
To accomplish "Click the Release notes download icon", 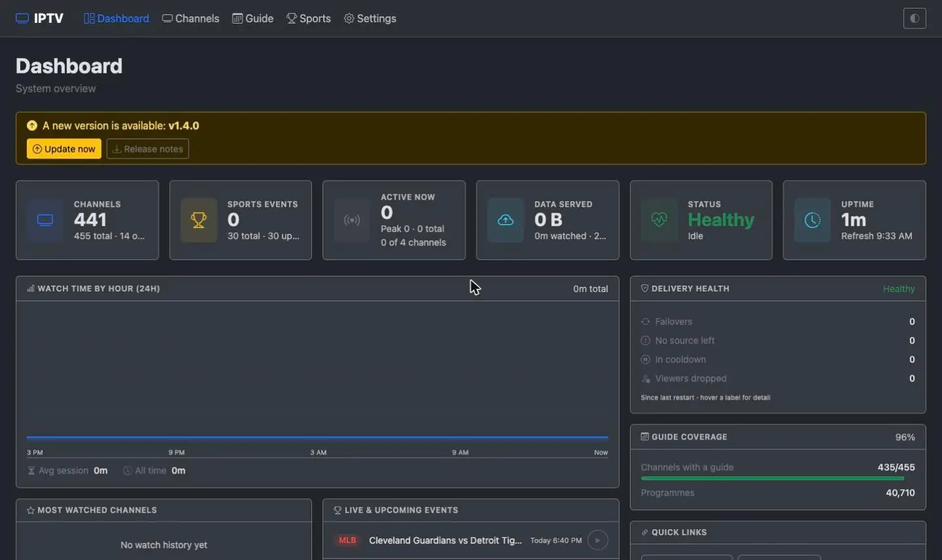I will coord(117,149).
